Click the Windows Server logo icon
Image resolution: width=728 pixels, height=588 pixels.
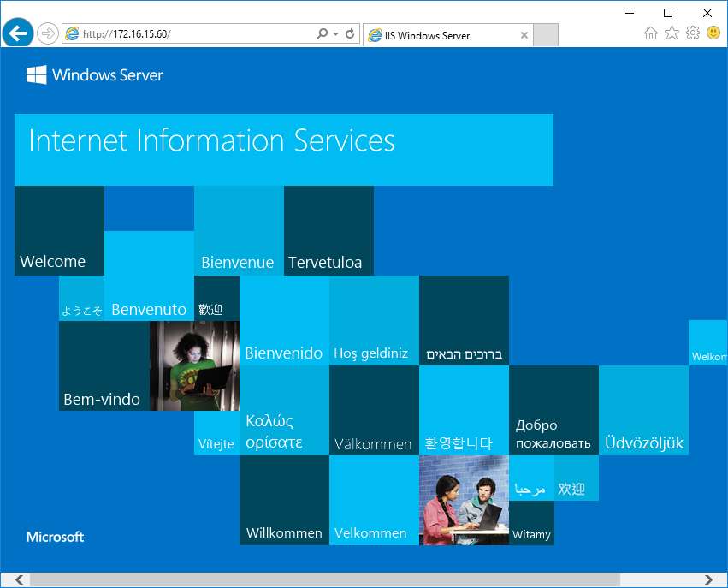tap(36, 74)
